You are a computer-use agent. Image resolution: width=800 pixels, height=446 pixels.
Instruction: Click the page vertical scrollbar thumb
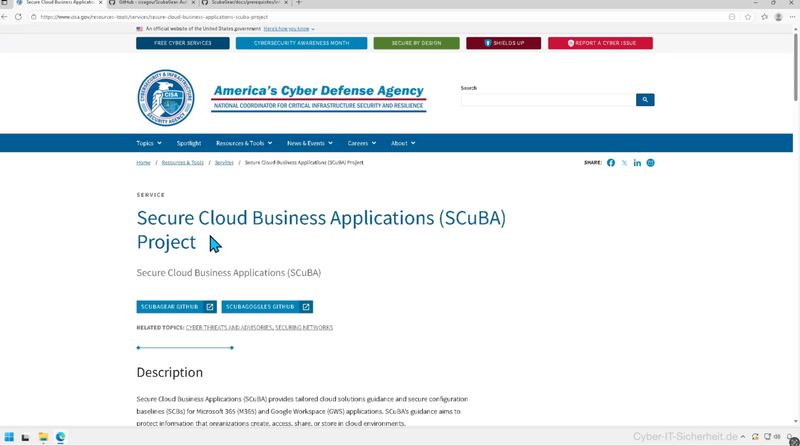coord(795,66)
